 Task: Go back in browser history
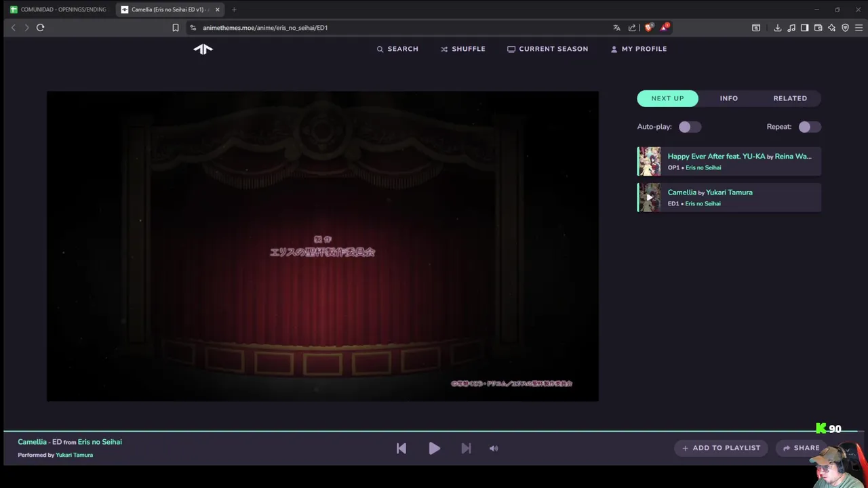pyautogui.click(x=13, y=28)
